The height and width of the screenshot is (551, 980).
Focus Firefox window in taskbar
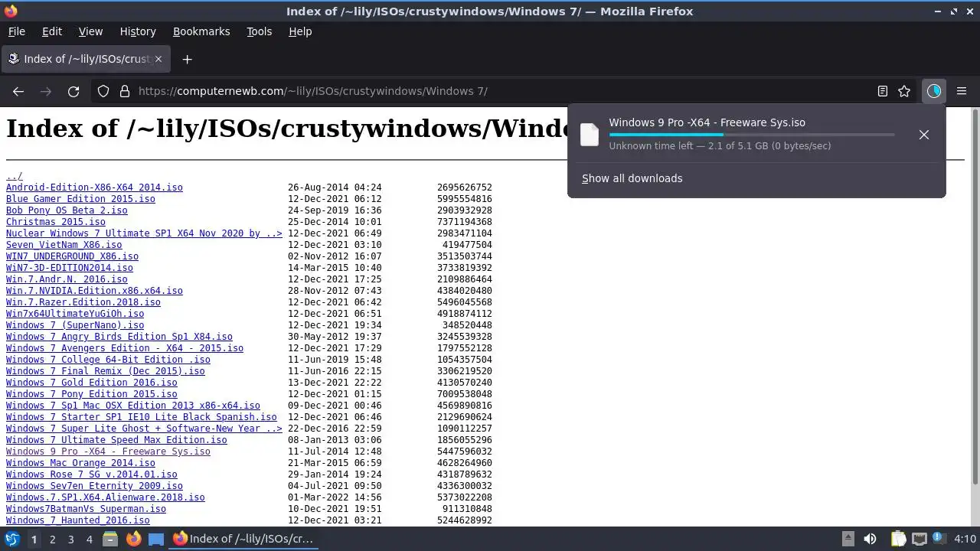point(243,539)
